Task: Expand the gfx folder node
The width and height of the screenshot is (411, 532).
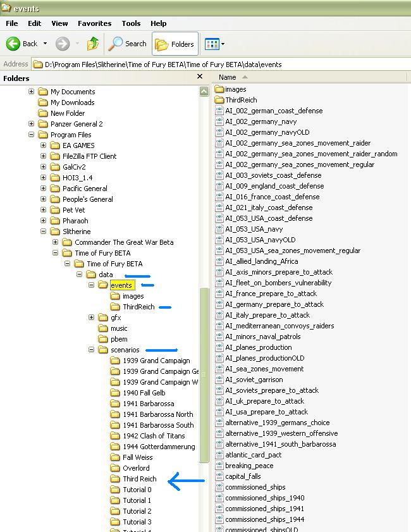Action: click(91, 318)
